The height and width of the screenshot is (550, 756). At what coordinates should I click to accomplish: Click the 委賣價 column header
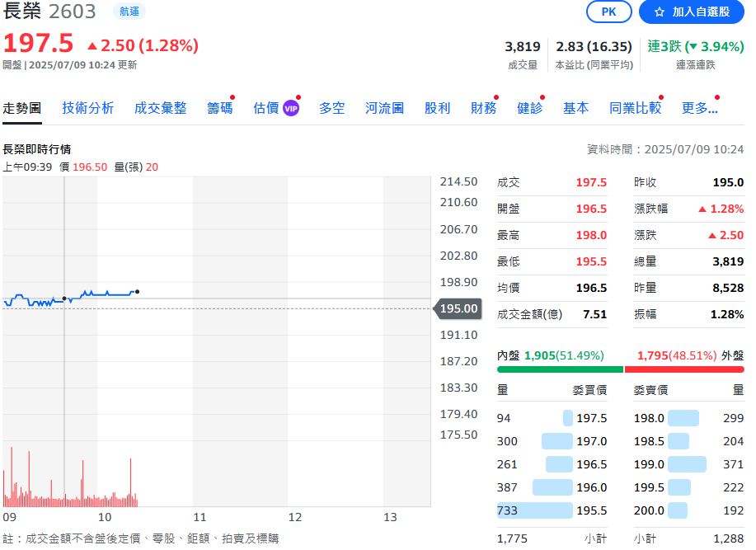(651, 390)
